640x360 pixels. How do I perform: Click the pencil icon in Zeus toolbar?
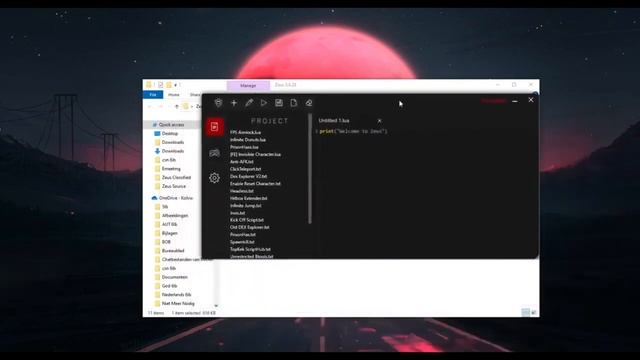249,103
